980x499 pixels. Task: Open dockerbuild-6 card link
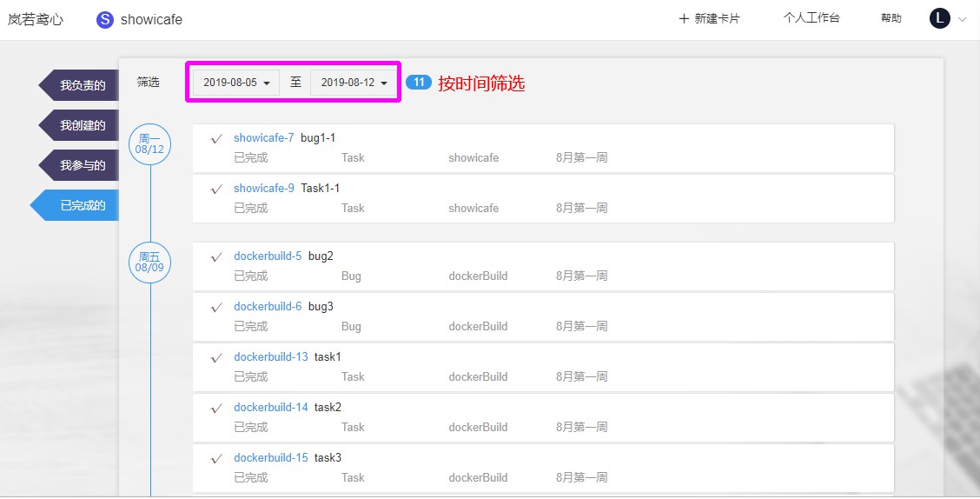[x=268, y=306]
